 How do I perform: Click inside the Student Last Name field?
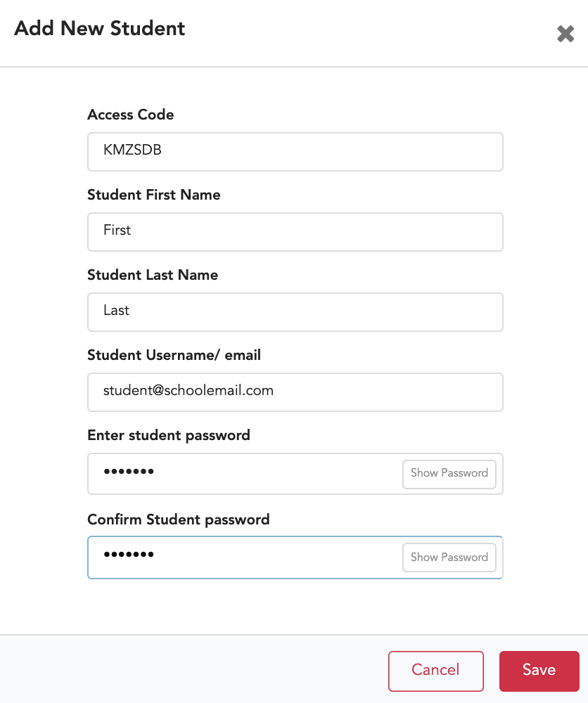(x=295, y=311)
